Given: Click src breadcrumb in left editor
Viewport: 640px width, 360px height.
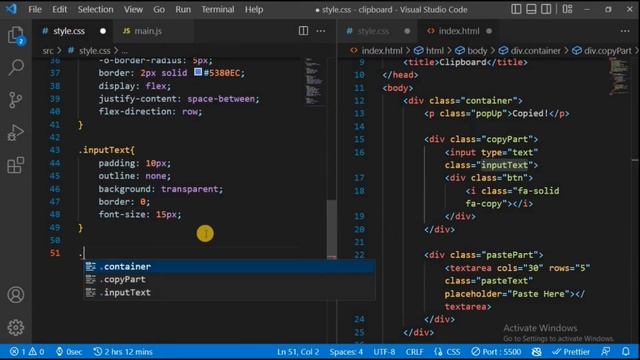Looking at the screenshot, I should 48,51.
